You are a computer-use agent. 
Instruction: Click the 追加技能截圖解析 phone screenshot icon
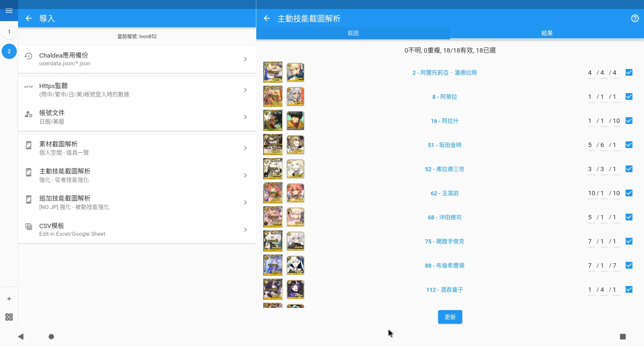point(29,200)
